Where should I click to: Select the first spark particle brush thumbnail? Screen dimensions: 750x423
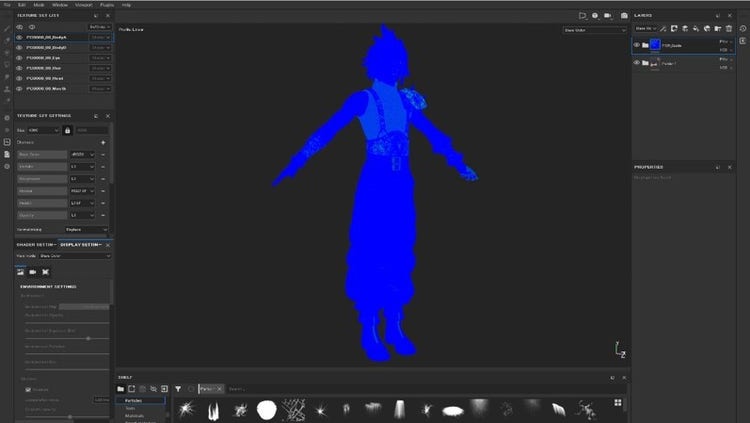click(187, 409)
